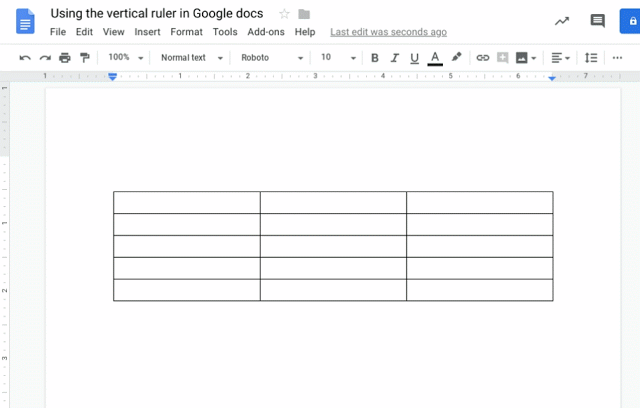Open the Add-ons menu

[267, 32]
